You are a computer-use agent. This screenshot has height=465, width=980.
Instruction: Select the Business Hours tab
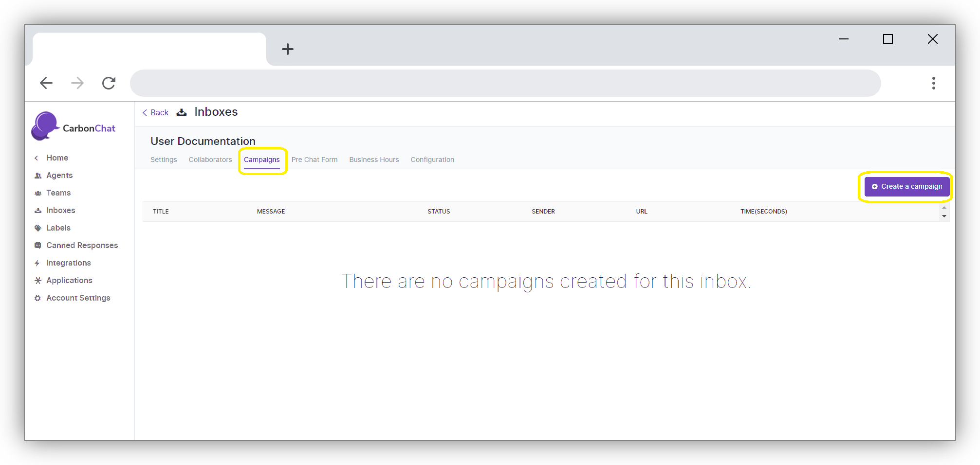[374, 160]
